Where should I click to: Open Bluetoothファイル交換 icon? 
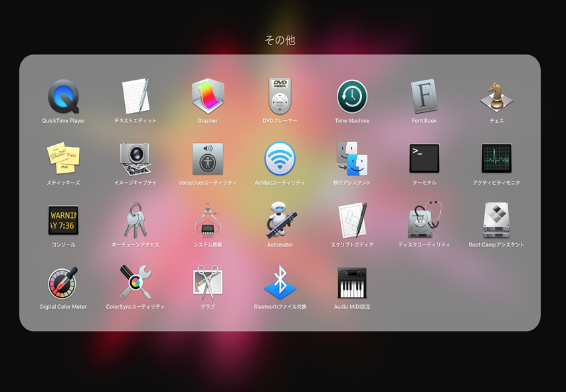tap(280, 282)
